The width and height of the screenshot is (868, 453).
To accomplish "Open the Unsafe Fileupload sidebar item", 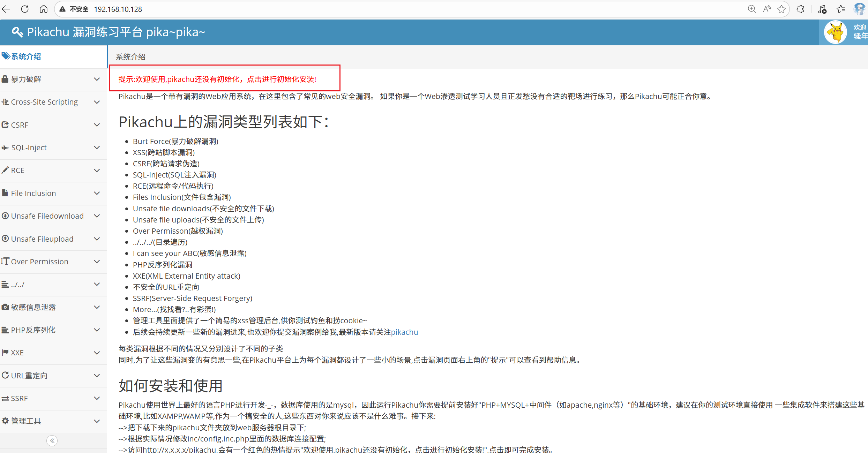I will (42, 239).
